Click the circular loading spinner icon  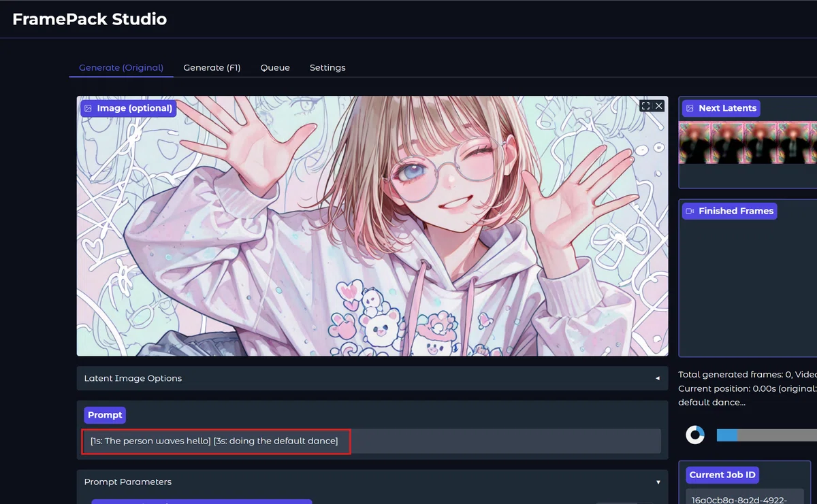click(694, 435)
